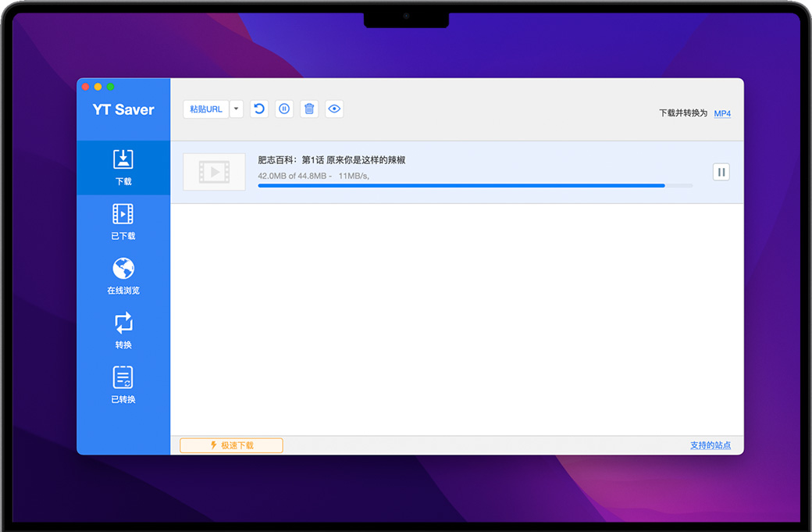Enable 极速下载 turbo download mode
The image size is (812, 532).
click(231, 445)
